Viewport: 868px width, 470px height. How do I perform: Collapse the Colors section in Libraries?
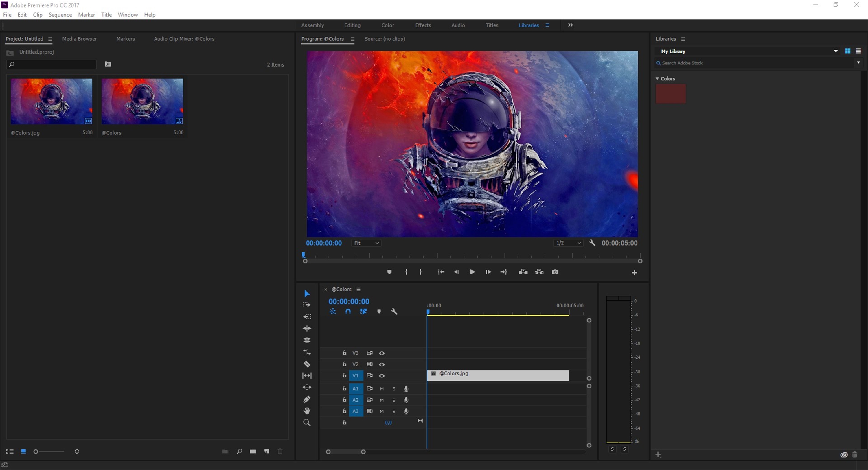[x=657, y=78]
